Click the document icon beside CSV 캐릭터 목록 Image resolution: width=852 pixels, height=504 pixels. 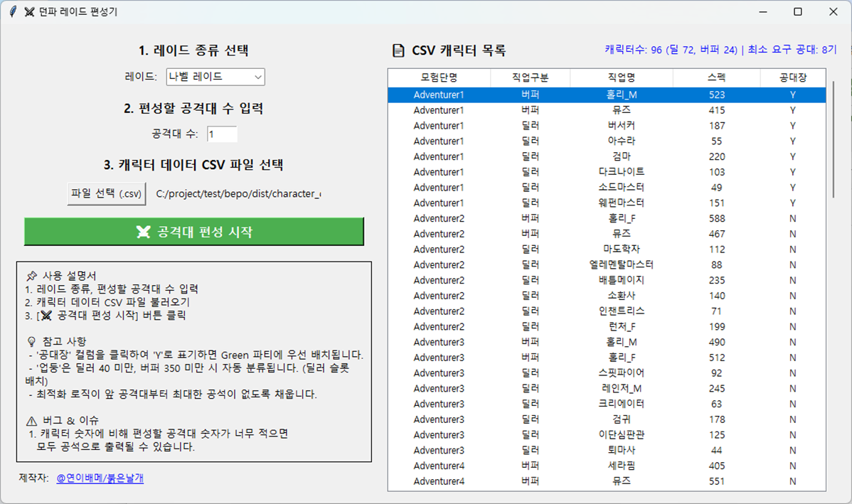[398, 51]
